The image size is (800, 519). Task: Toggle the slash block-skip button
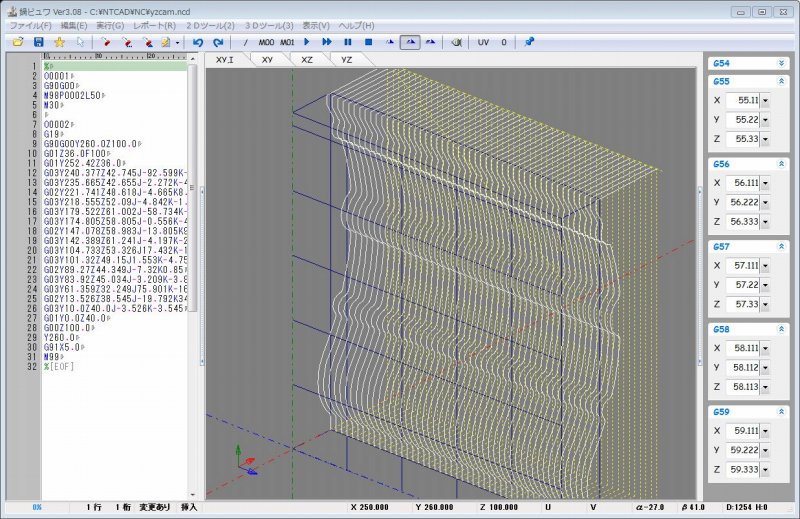coord(245,42)
